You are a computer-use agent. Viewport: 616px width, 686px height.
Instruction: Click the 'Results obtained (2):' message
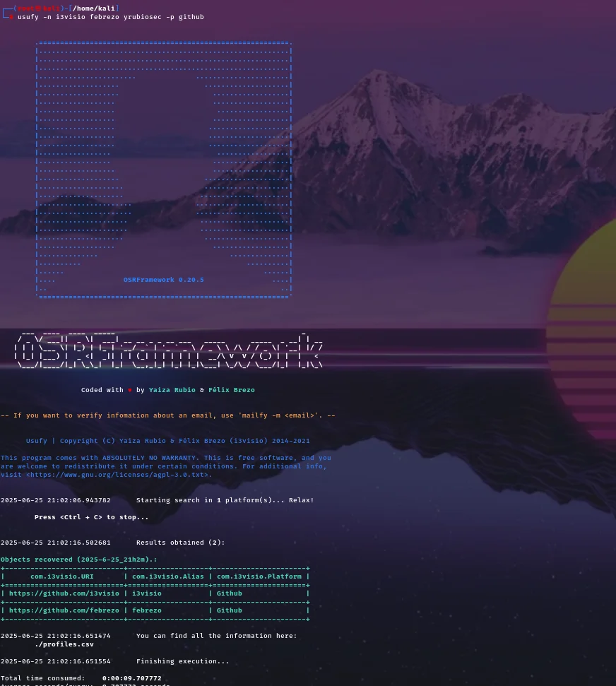pyautogui.click(x=181, y=543)
